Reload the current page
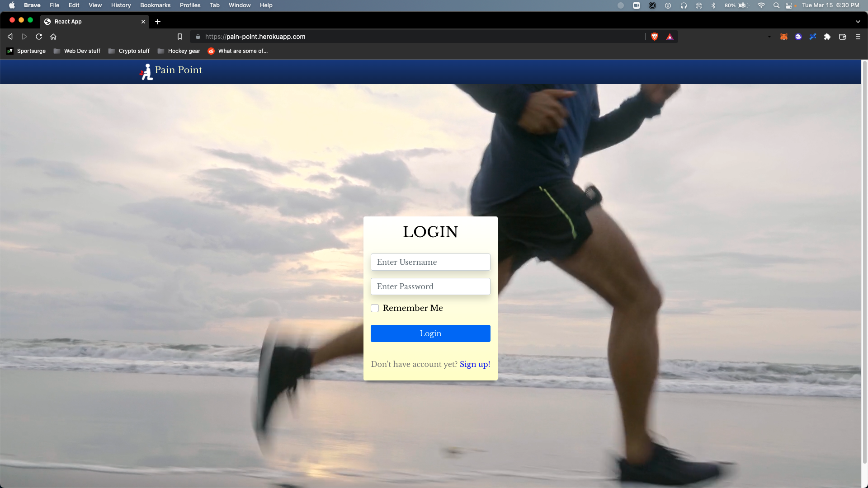Image resolution: width=868 pixels, height=488 pixels. point(39,37)
